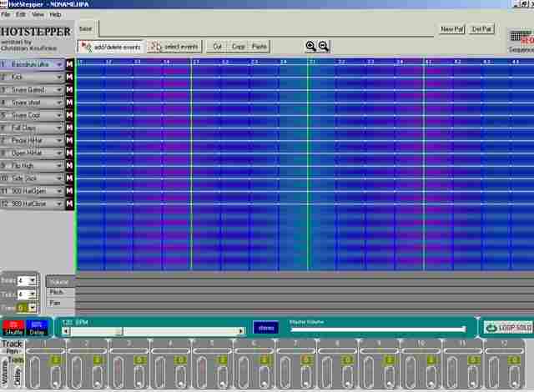Click the pan slider on mixer track 6
The image size is (534, 392).
(254, 350)
